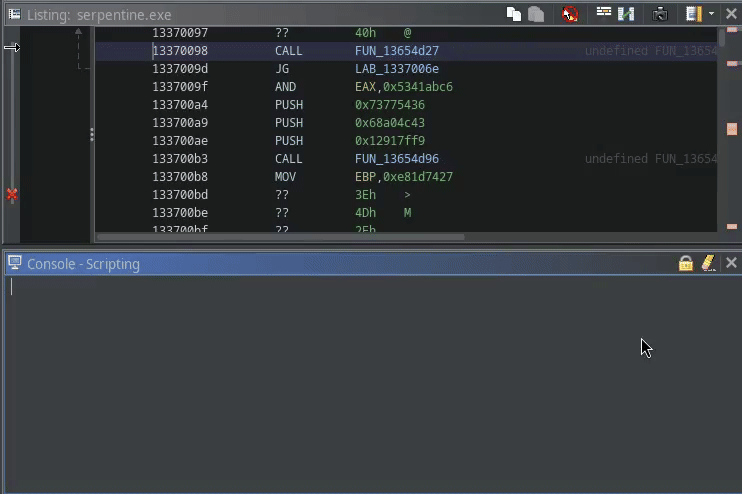Click address 133700b3
Screen dimensions: 742x494
[x=180, y=159]
